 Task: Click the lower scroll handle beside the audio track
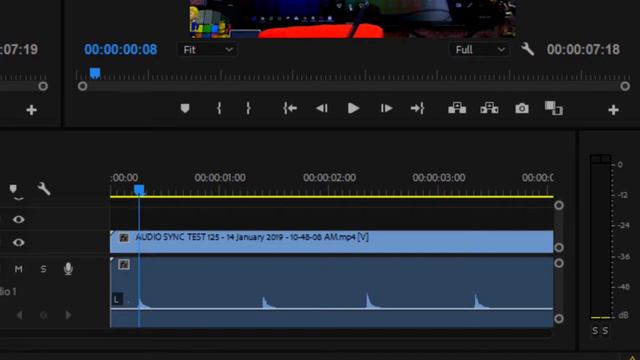[559, 318]
